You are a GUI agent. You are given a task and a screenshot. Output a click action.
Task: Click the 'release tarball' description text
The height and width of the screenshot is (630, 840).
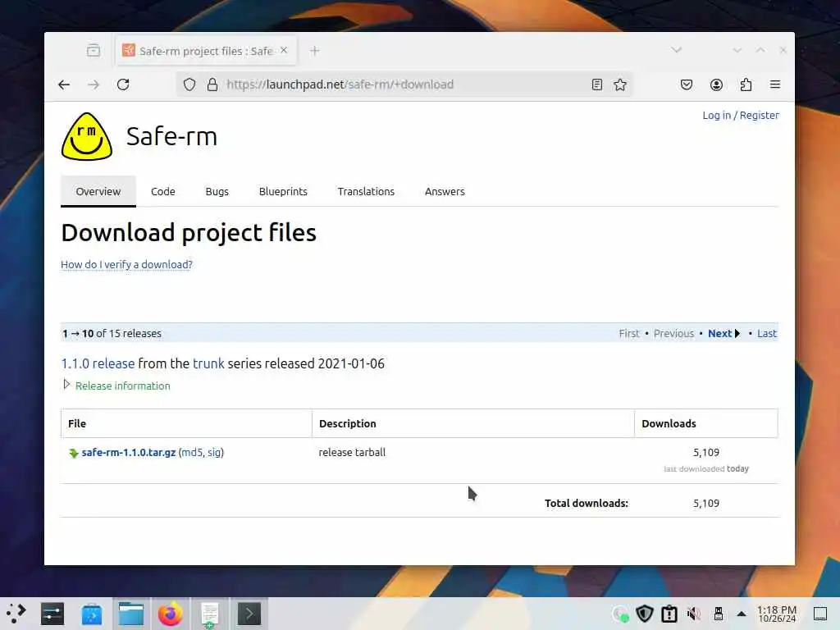coord(352,452)
